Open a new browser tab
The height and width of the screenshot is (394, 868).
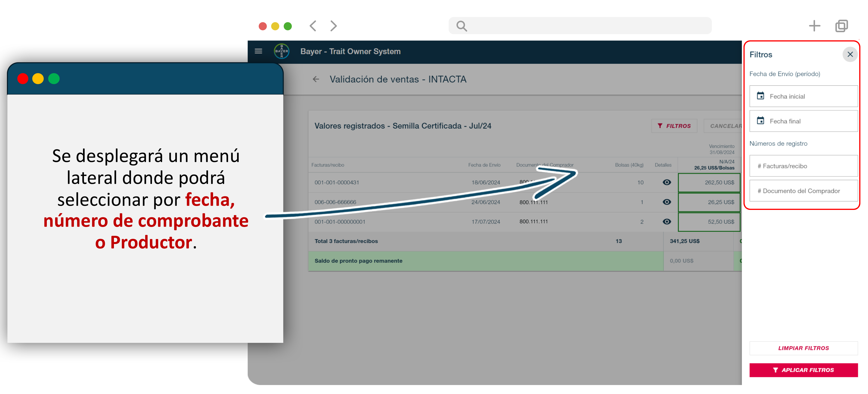pos(814,26)
